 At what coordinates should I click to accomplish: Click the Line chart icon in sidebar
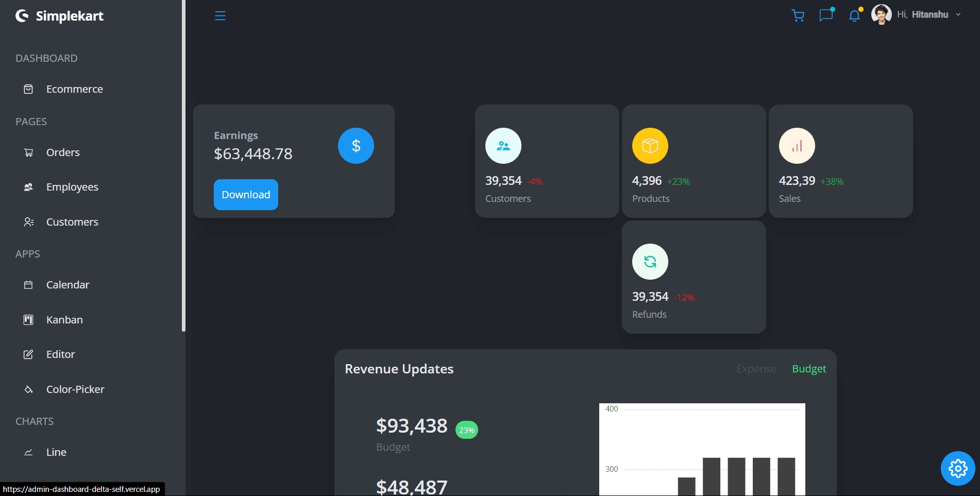[28, 452]
